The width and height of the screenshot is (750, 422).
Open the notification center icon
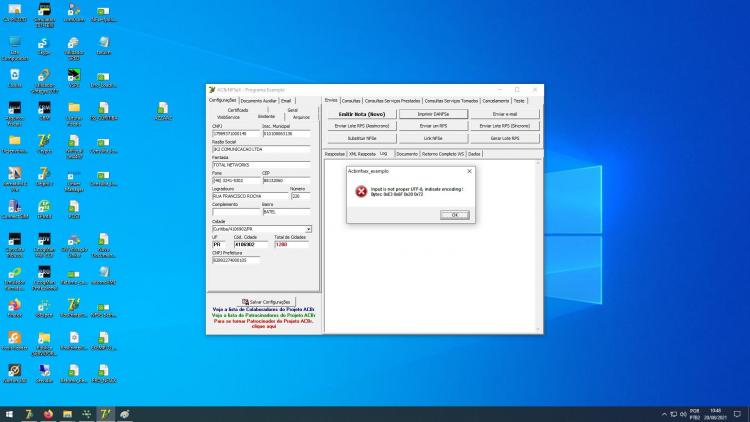point(738,414)
